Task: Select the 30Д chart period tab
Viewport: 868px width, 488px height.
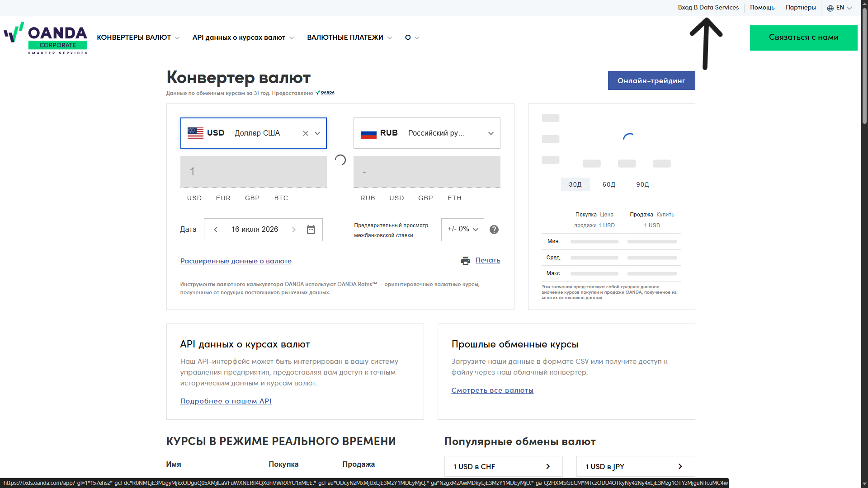Action: coord(575,184)
